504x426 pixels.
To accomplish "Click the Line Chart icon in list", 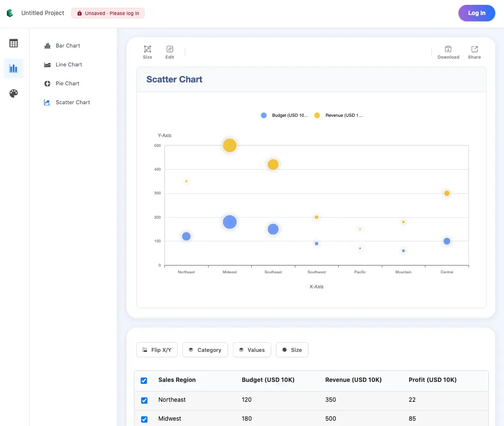I will click(47, 64).
